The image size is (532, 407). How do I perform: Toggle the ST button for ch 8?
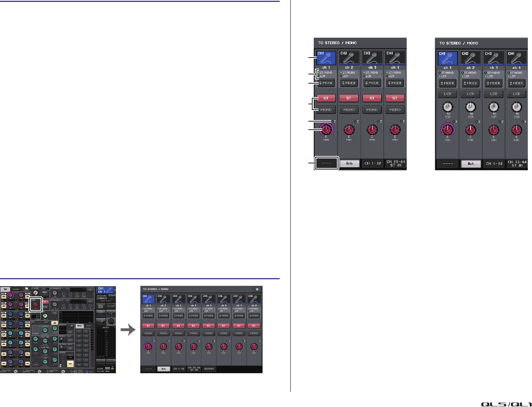click(x=254, y=326)
